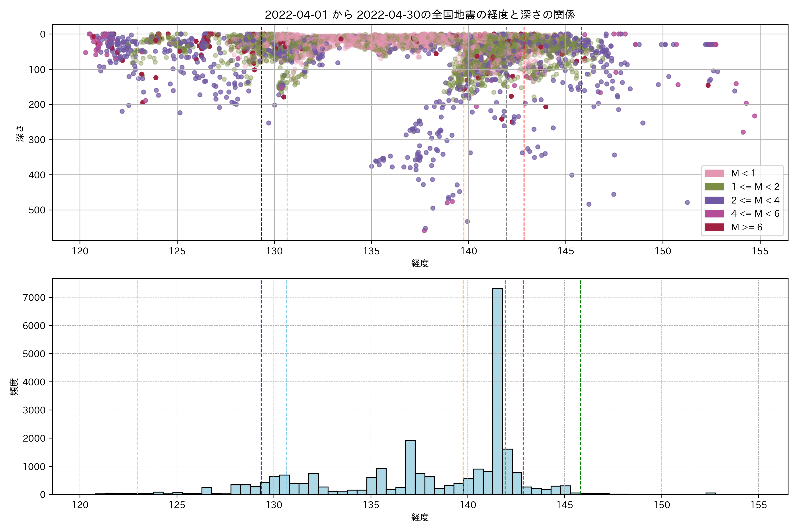Click the 経度 x-axis label under the histogram
This screenshot has height=532, width=798.
[420, 517]
